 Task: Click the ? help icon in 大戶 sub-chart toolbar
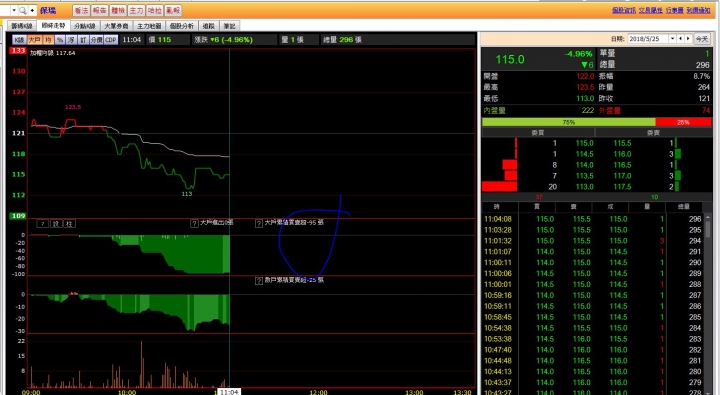click(42, 224)
